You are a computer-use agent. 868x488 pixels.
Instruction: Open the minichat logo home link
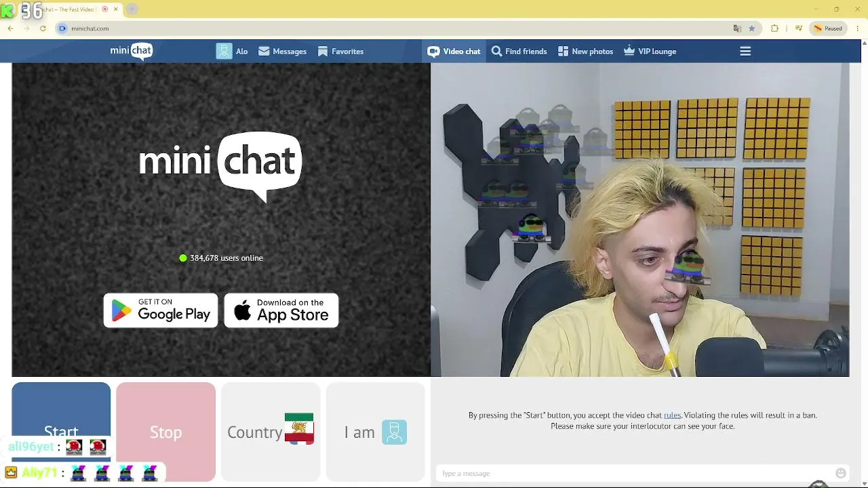tap(132, 52)
